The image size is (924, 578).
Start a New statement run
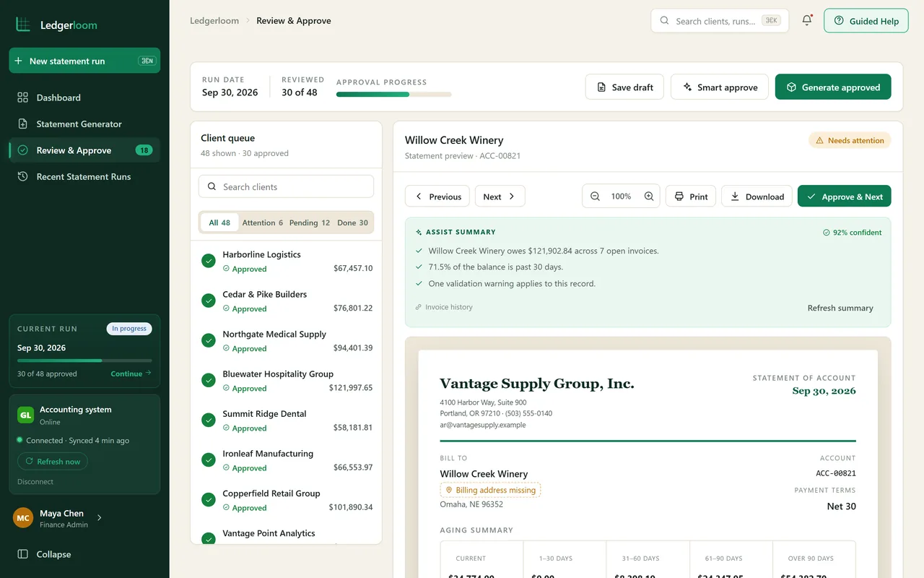coord(84,61)
